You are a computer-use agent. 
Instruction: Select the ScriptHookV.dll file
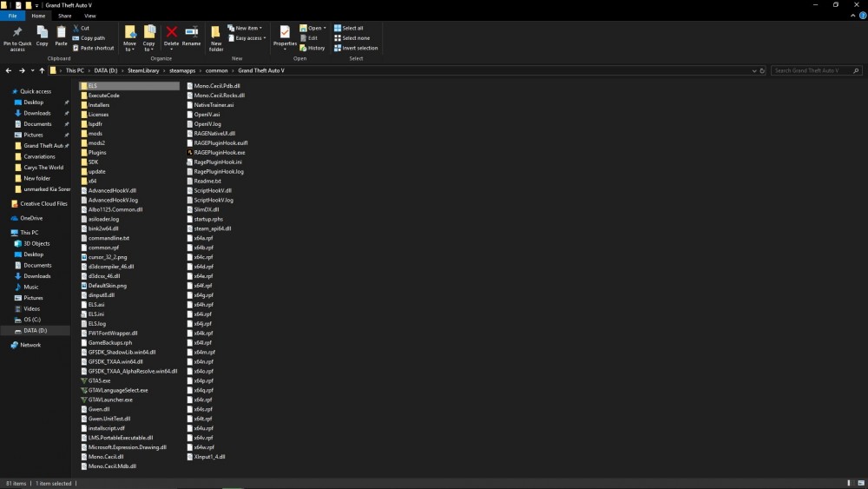pos(208,190)
